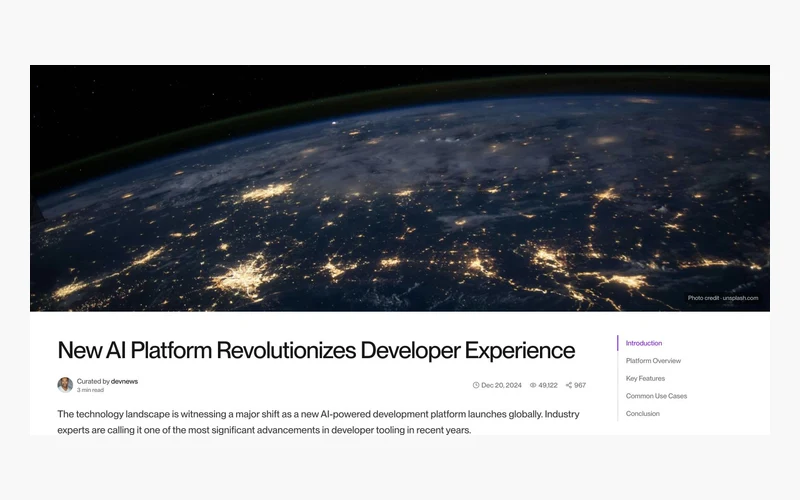This screenshot has height=500, width=800.
Task: Click the eye views icon
Action: (533, 385)
